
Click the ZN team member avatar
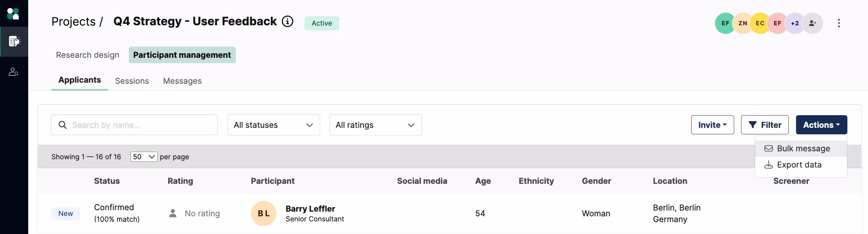click(x=743, y=23)
